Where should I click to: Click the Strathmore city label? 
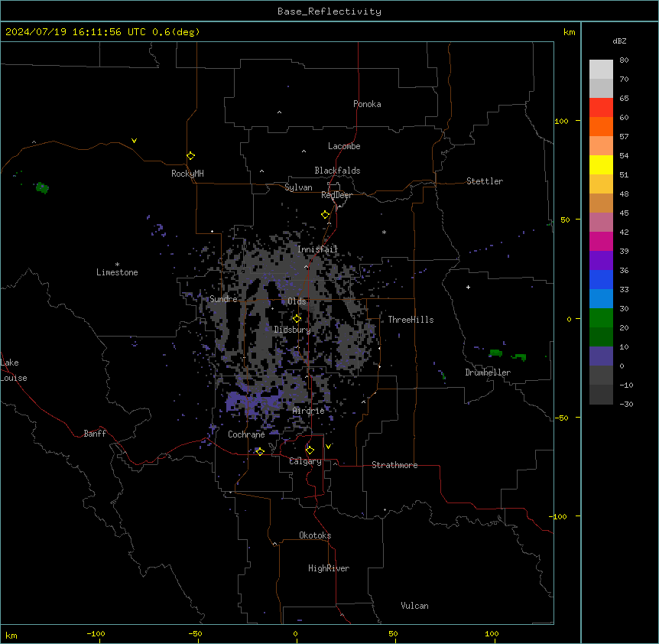[x=394, y=465]
